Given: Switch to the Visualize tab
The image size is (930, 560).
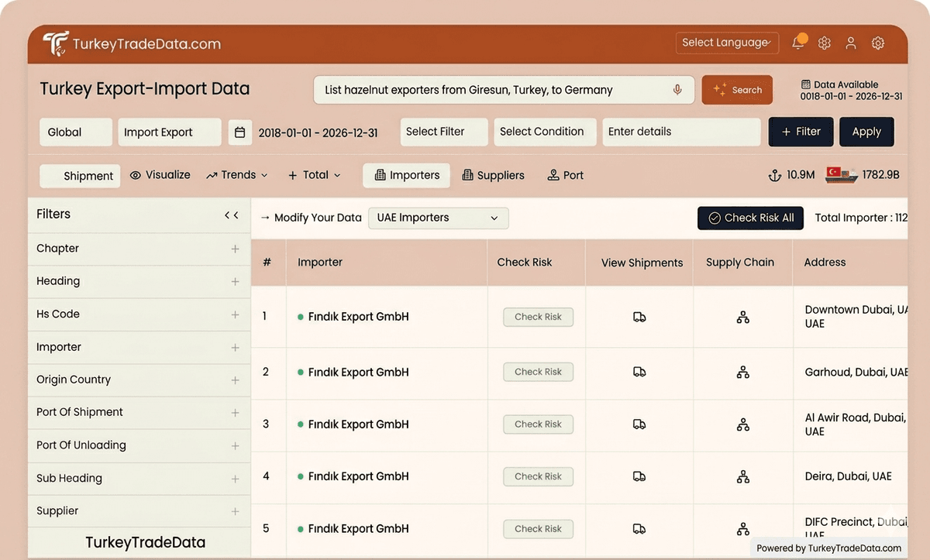Looking at the screenshot, I should click(160, 175).
